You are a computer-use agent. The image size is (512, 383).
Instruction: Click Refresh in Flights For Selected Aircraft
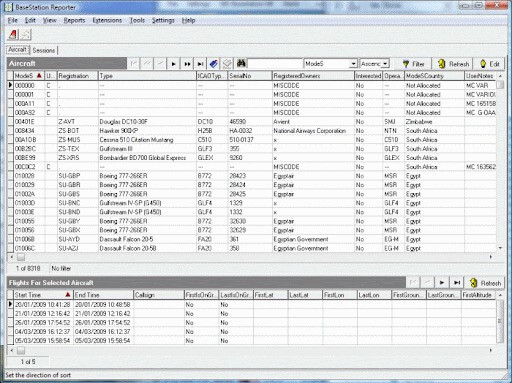(x=485, y=283)
